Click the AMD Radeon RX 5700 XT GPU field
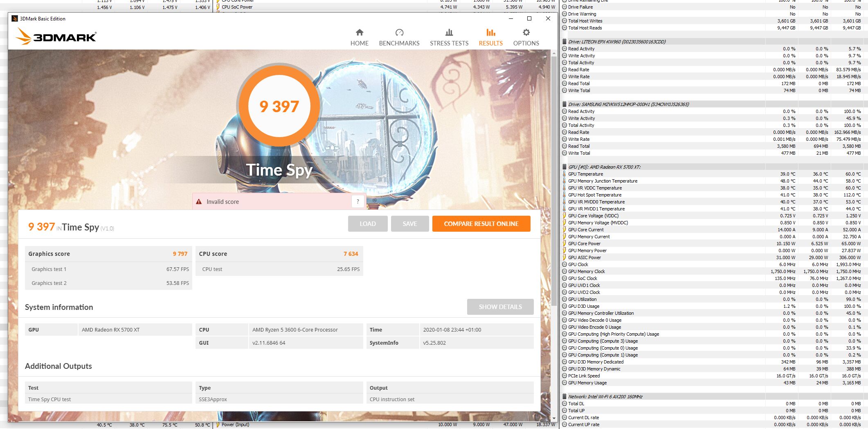Viewport: 868px width, 429px height. tap(135, 330)
